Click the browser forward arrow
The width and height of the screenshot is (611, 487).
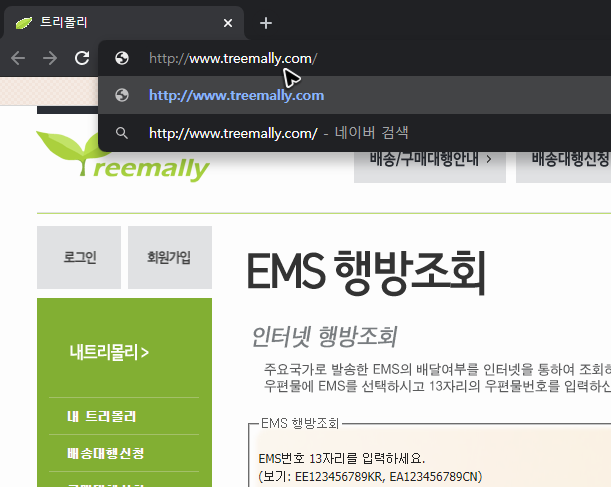[x=50, y=58]
